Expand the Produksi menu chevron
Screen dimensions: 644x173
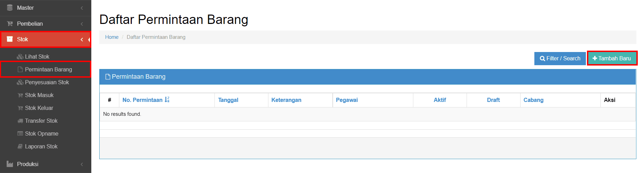coord(82,164)
